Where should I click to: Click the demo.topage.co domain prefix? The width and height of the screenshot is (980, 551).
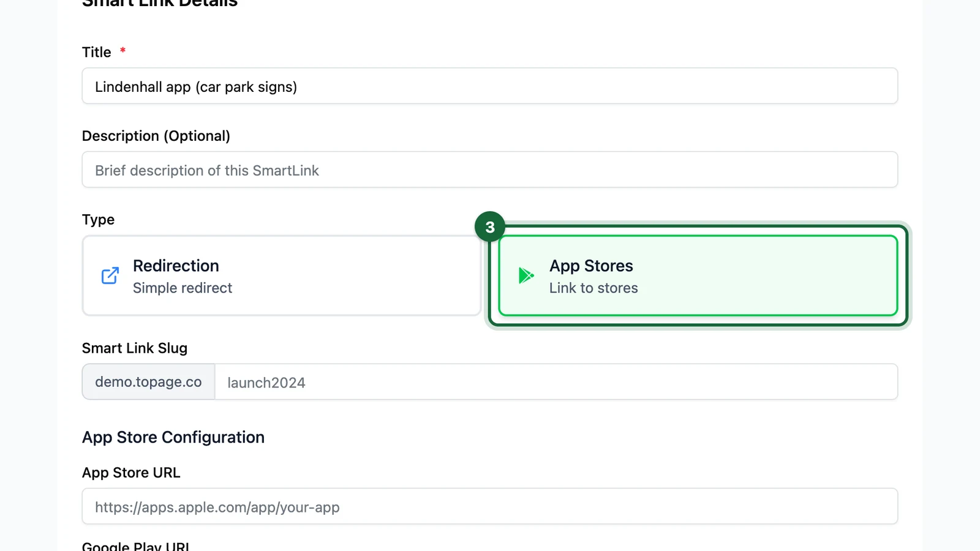point(148,382)
